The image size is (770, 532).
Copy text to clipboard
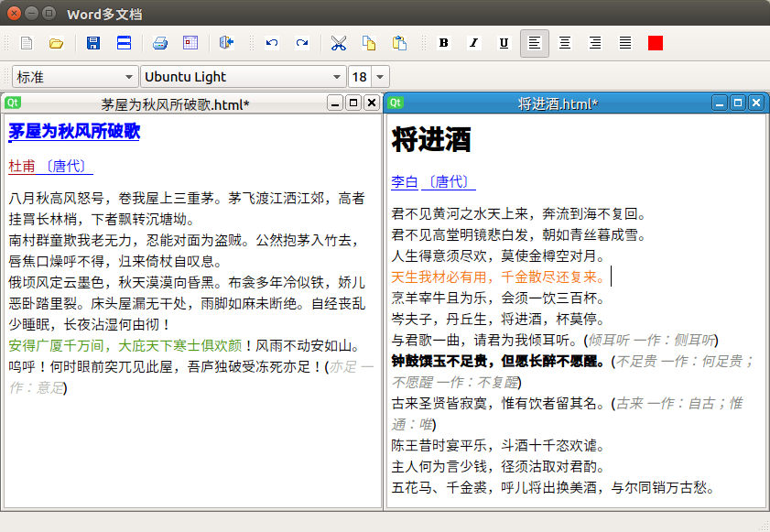point(368,42)
